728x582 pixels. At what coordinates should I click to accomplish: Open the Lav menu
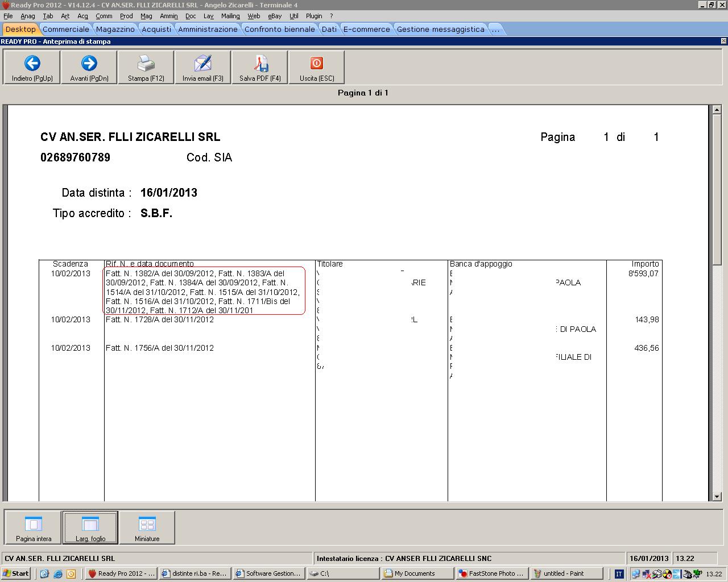[209, 16]
